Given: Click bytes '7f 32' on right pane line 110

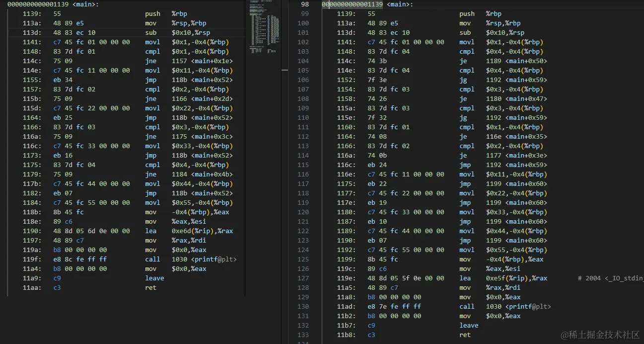Looking at the screenshot, I should (377, 118).
